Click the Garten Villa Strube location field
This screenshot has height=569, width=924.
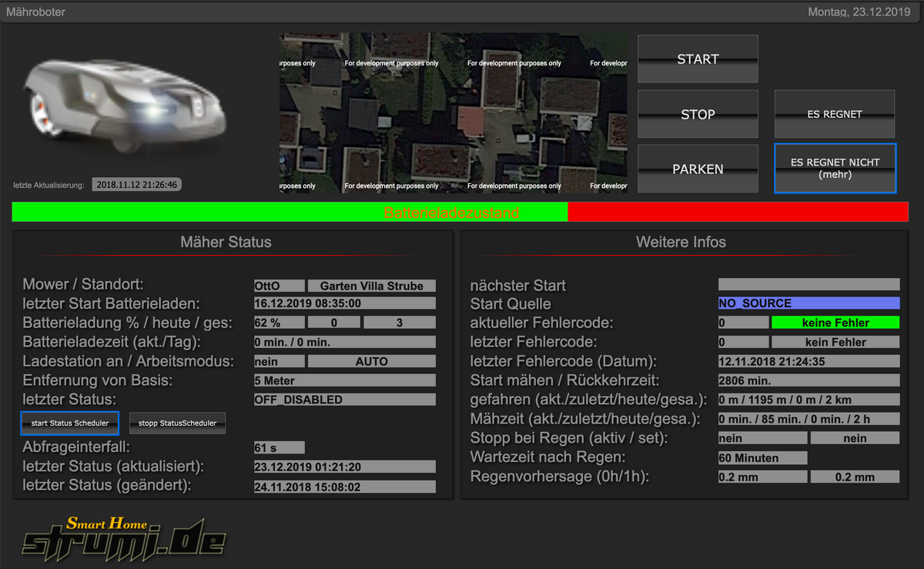(372, 286)
